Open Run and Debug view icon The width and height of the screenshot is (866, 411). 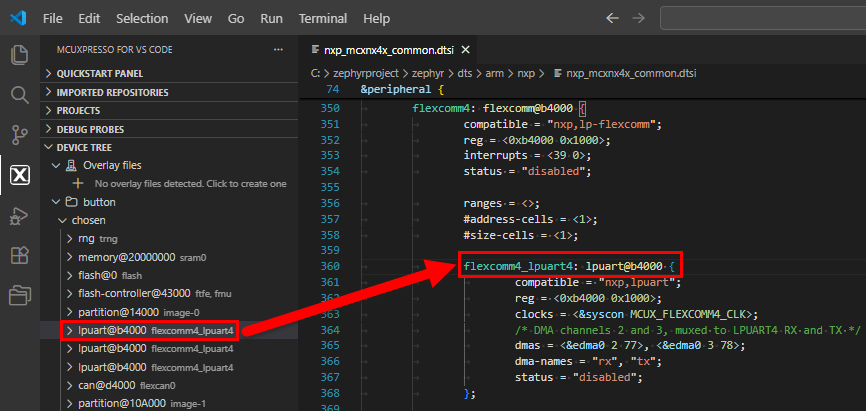coord(19,216)
